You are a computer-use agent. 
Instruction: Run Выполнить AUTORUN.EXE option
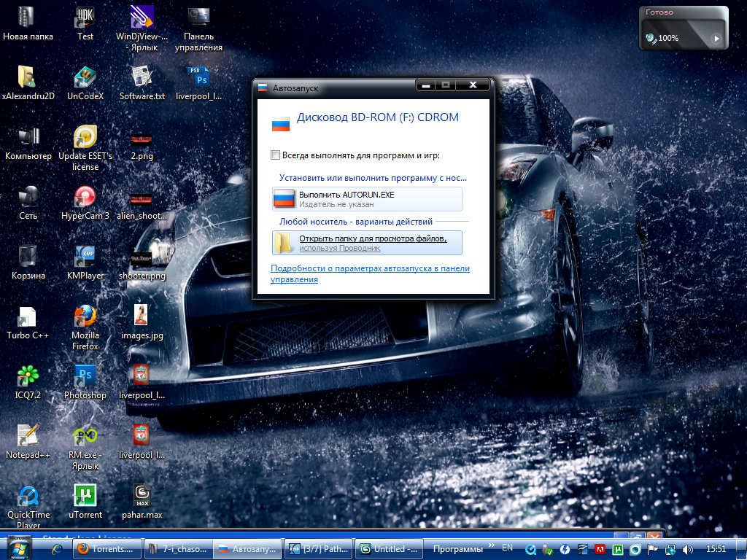367,199
